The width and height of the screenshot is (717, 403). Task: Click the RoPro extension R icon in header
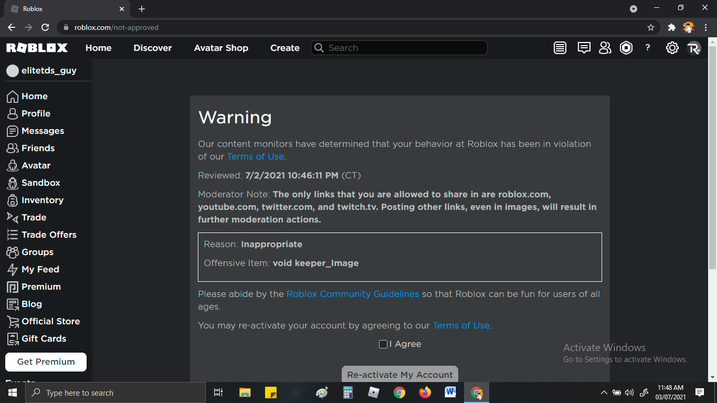[x=694, y=48]
